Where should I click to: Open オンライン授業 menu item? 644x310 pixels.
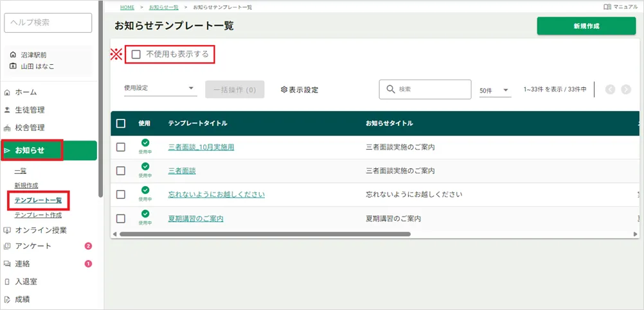[x=41, y=230]
